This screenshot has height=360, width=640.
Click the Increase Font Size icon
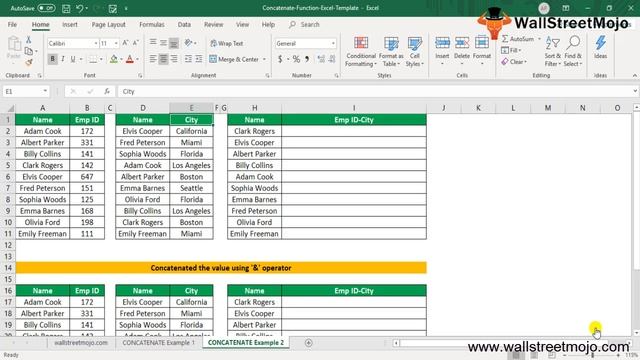[125, 43]
